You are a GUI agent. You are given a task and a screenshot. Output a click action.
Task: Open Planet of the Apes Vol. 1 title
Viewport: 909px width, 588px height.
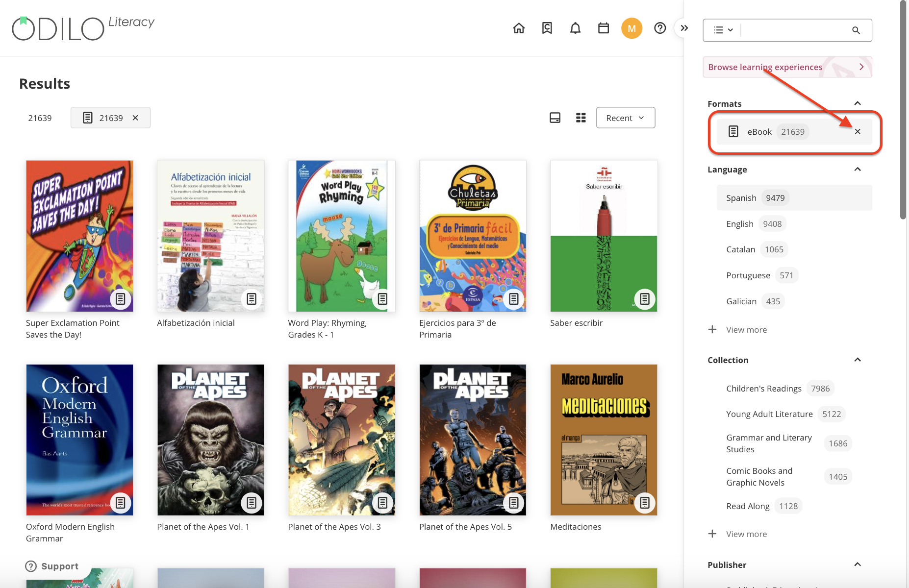[x=203, y=527]
